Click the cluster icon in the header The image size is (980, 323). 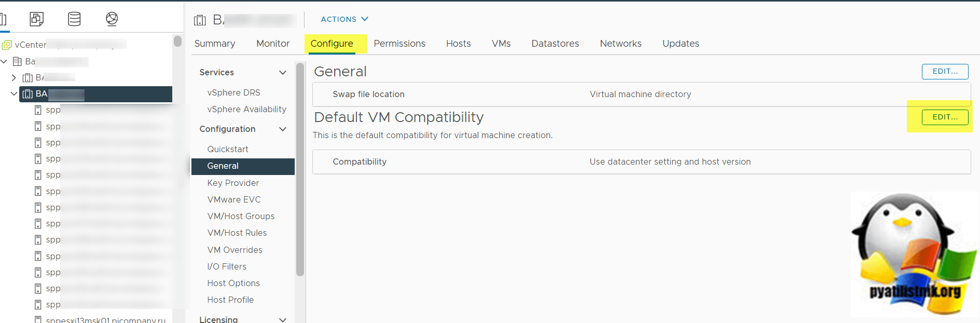click(x=200, y=20)
